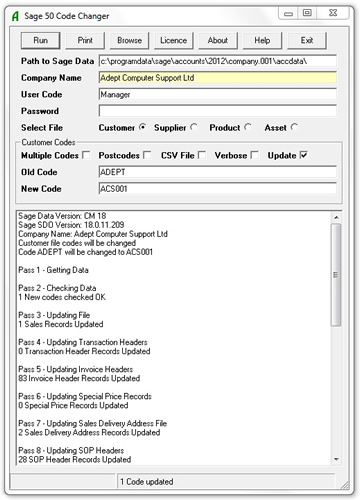The image size is (360, 500).
Task: Click the log scrollbar up arrow
Action: coord(336,217)
